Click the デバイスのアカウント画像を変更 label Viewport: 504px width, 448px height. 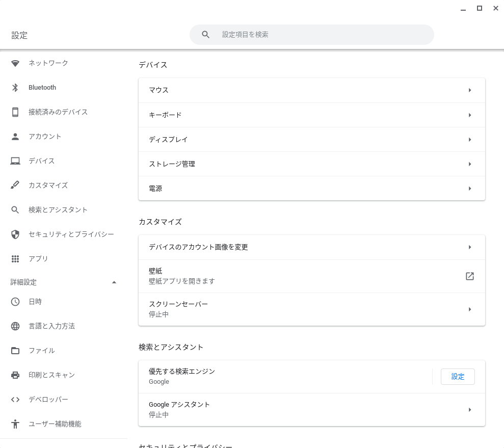pos(198,247)
